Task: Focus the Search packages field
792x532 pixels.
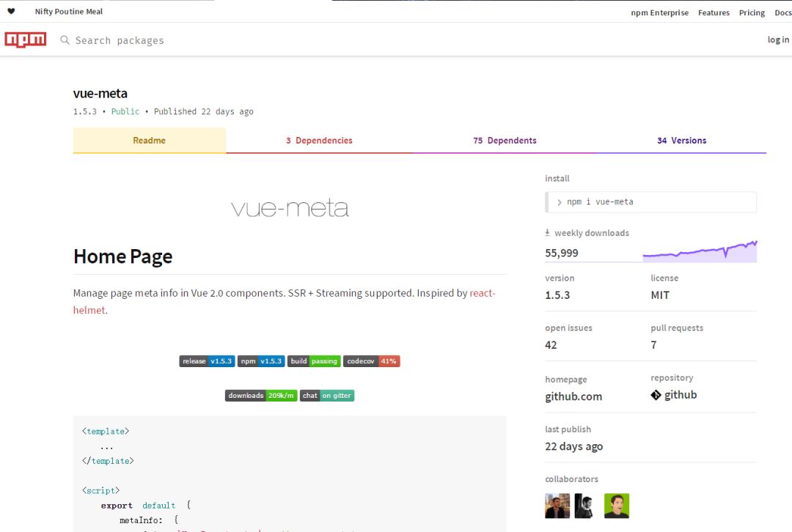Action: [120, 40]
